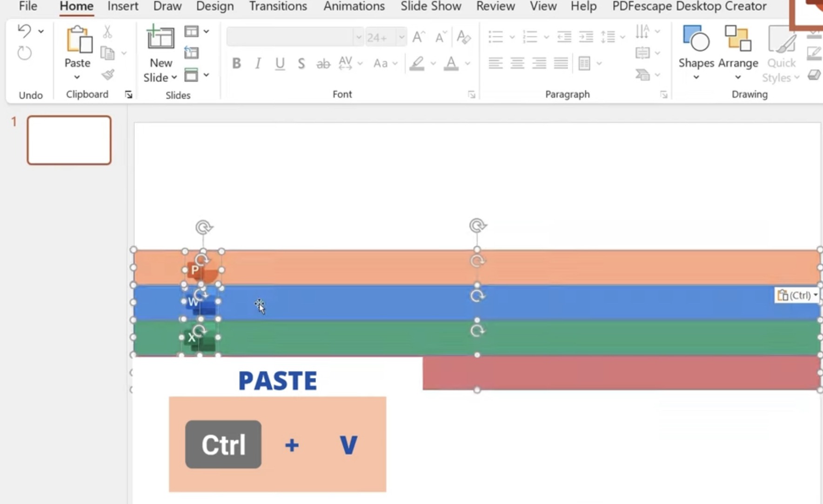Click the Align Right icon
823x504 pixels.
tap(539, 63)
